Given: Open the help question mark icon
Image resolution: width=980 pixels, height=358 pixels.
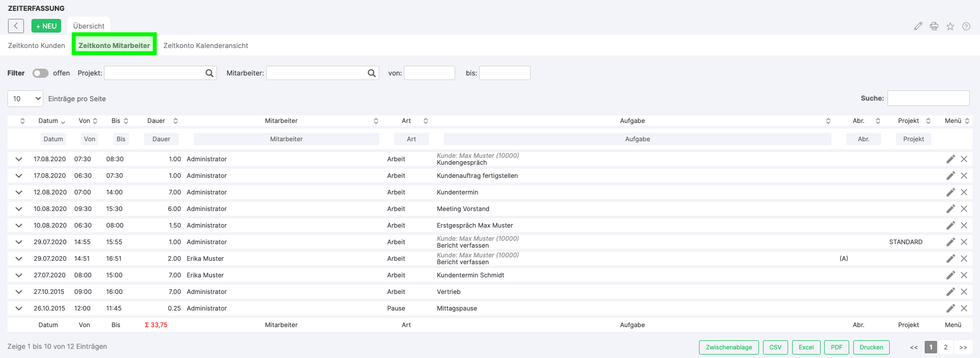Looking at the screenshot, I should (966, 26).
